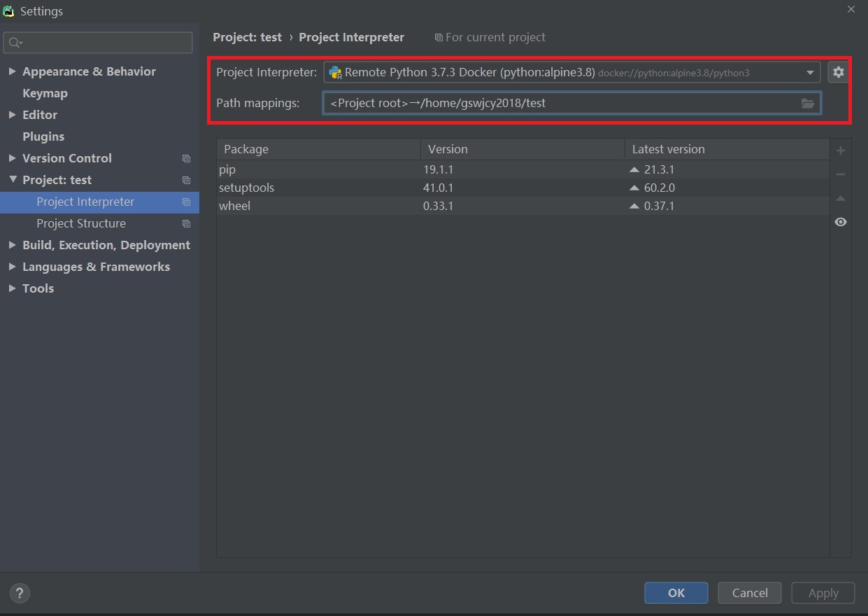868x616 pixels.
Task: Collapse the Project: test section
Action: 12,180
